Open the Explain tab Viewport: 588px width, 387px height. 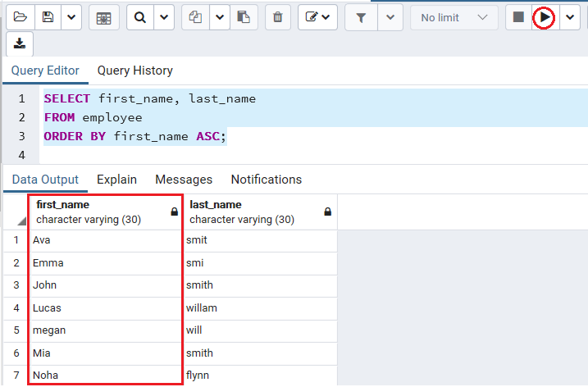116,180
